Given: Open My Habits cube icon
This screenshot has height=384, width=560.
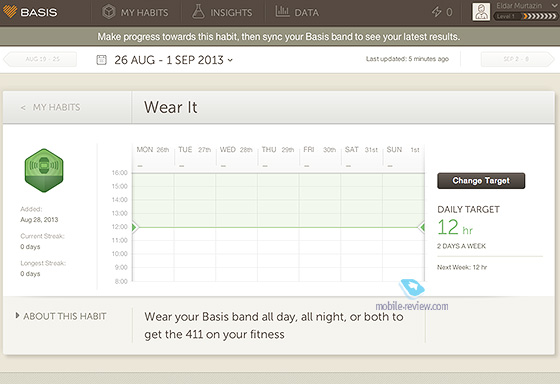Looking at the screenshot, I should (109, 12).
